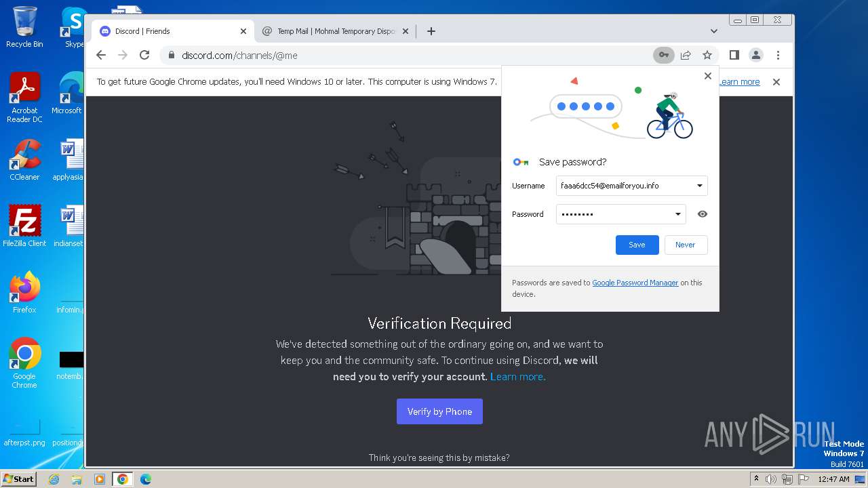
Task: Show password with the eye icon
Action: click(x=703, y=214)
